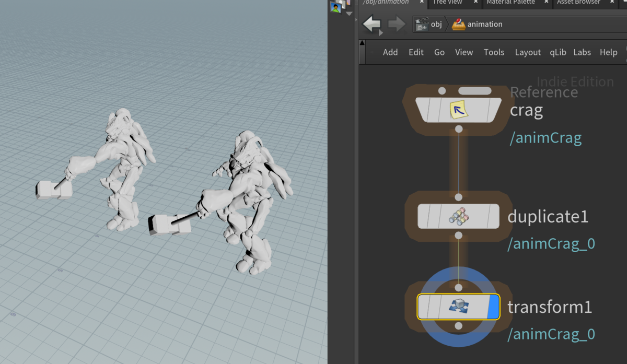
Task: Toggle the bypass flag on duplicate1
Action: 424,216
